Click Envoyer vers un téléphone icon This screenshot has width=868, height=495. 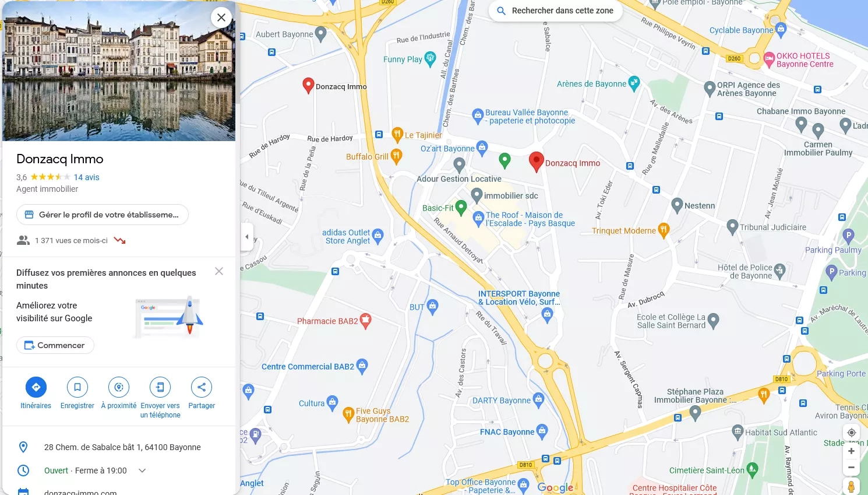tap(160, 387)
